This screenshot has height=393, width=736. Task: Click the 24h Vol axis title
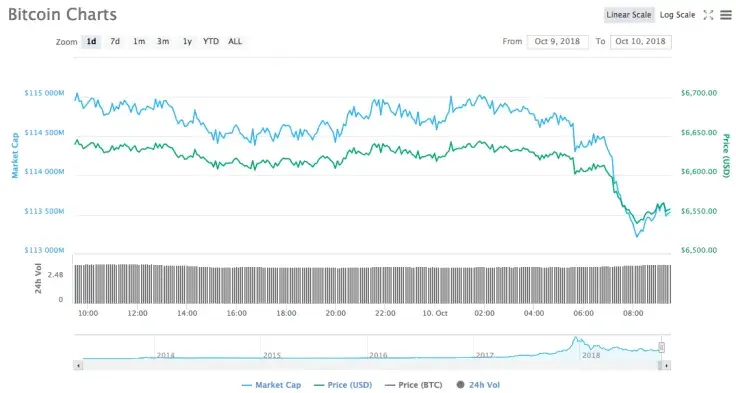point(38,278)
